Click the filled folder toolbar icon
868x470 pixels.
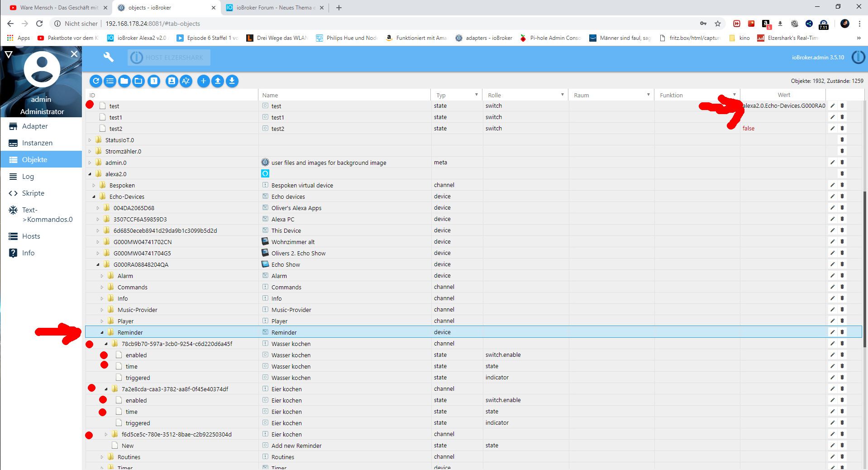pyautogui.click(x=124, y=81)
